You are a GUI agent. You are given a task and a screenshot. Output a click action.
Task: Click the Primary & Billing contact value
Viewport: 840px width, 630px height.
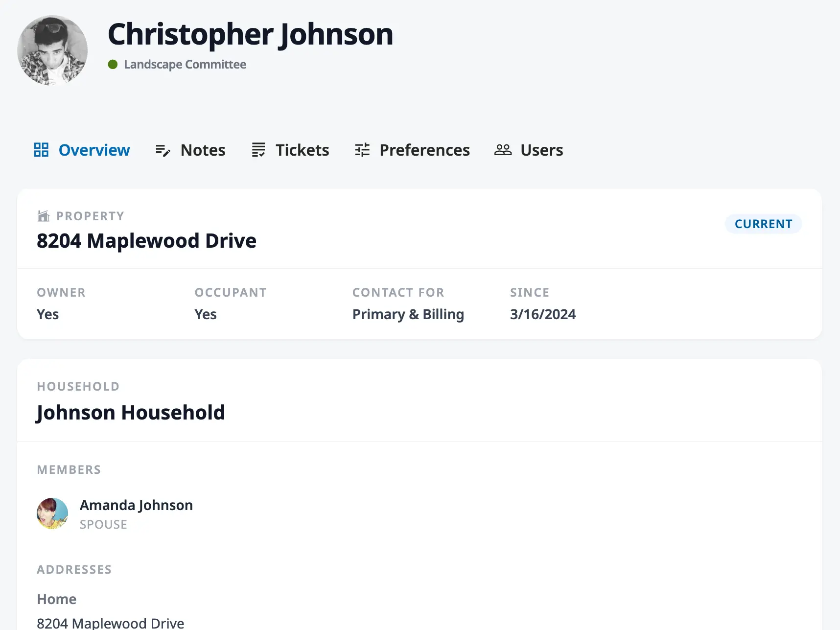pos(408,314)
